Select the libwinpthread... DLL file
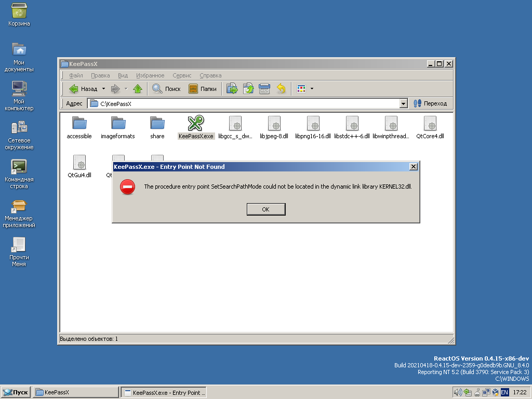 pos(391,128)
